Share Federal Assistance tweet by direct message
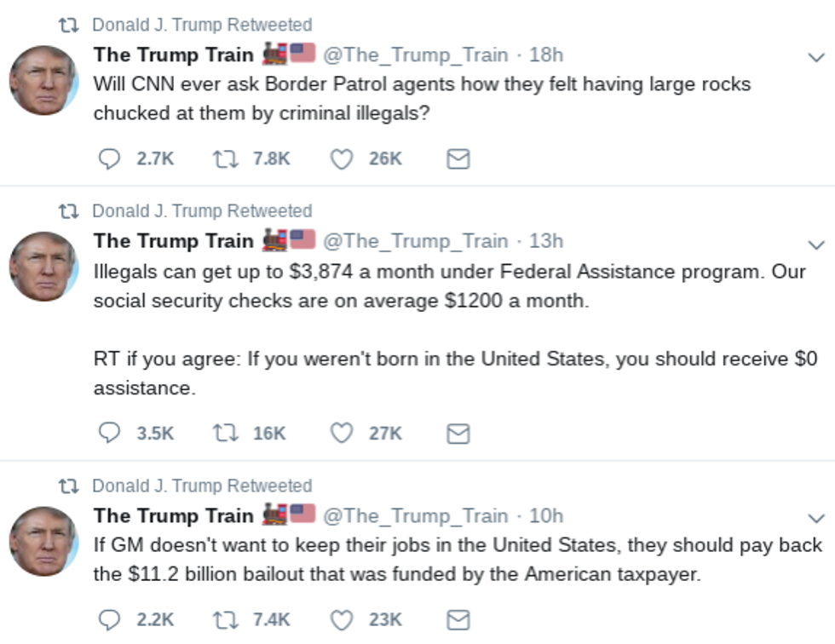 pos(458,433)
